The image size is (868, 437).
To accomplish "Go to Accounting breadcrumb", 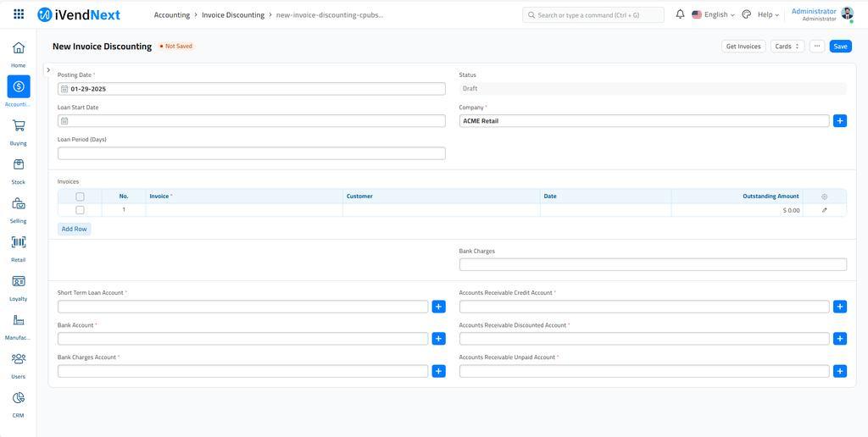I will coord(171,15).
